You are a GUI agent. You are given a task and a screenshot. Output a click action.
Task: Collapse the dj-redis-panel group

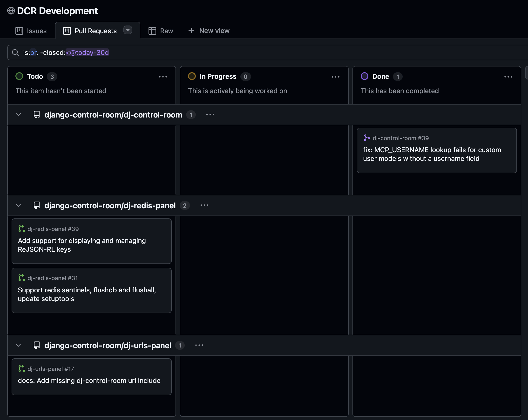[18, 205]
